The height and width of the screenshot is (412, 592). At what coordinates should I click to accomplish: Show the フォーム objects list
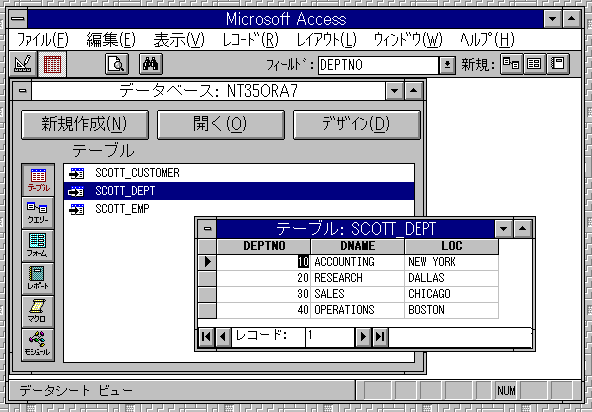38,246
